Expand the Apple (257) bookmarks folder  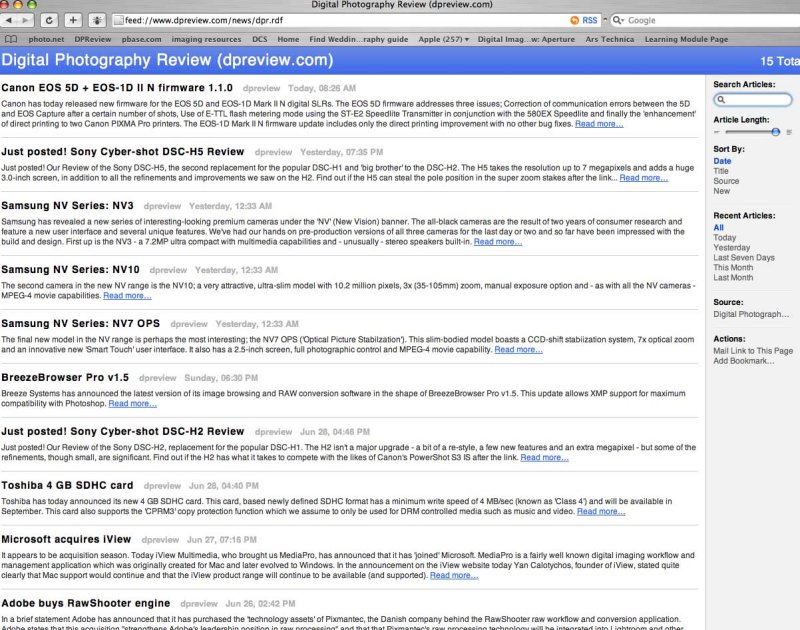443,39
